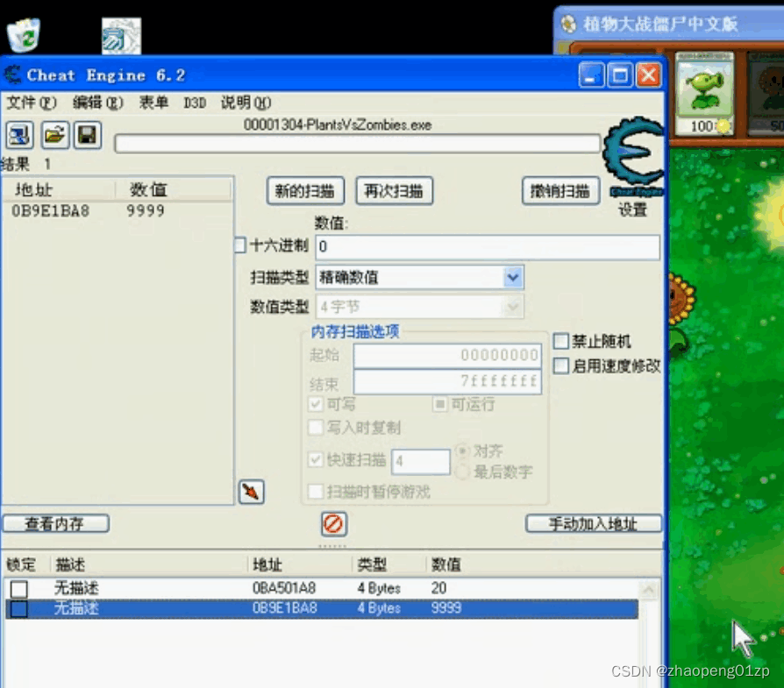Click the open folder toolbar icon
Viewport: 784px width, 688px height.
pyautogui.click(x=54, y=135)
